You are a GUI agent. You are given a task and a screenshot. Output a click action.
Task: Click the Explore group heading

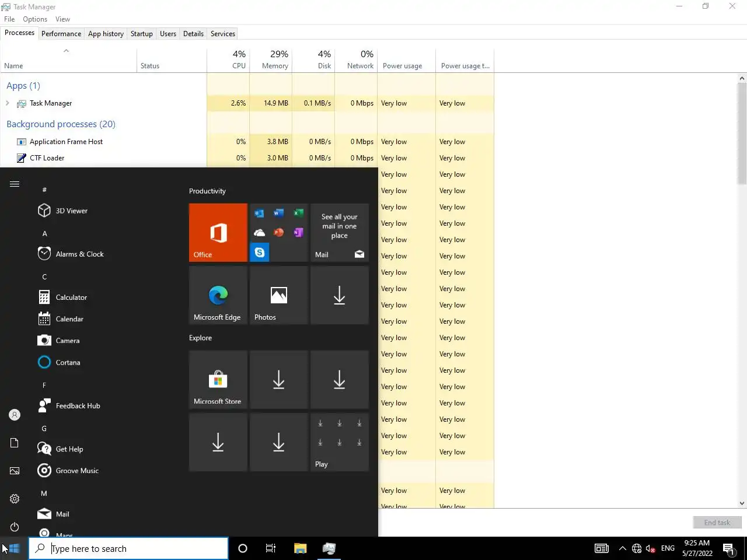pos(200,338)
